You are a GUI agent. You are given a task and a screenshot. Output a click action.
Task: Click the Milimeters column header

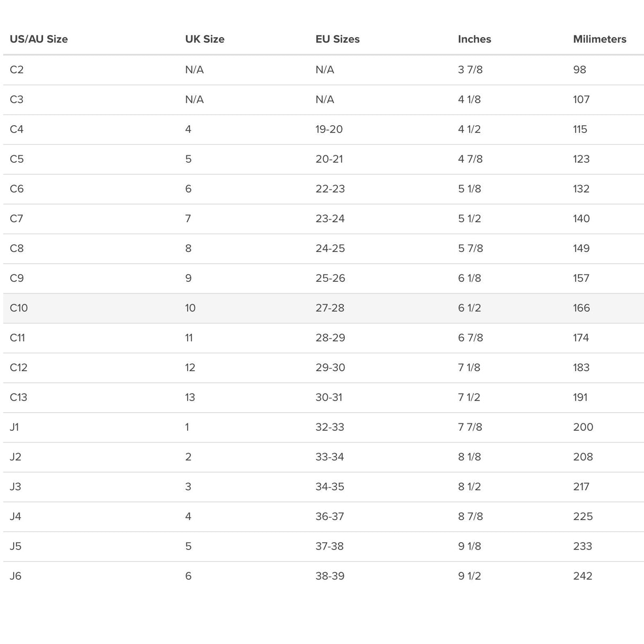point(599,39)
